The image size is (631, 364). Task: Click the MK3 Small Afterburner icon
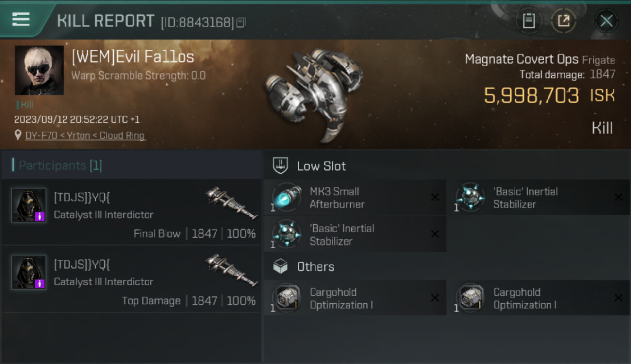click(286, 198)
